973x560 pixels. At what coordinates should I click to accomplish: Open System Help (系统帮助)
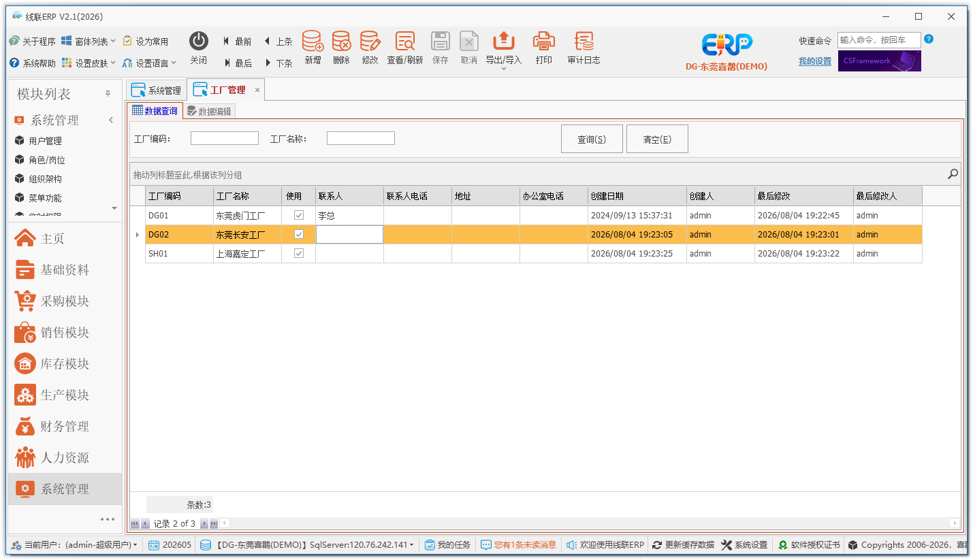32,63
